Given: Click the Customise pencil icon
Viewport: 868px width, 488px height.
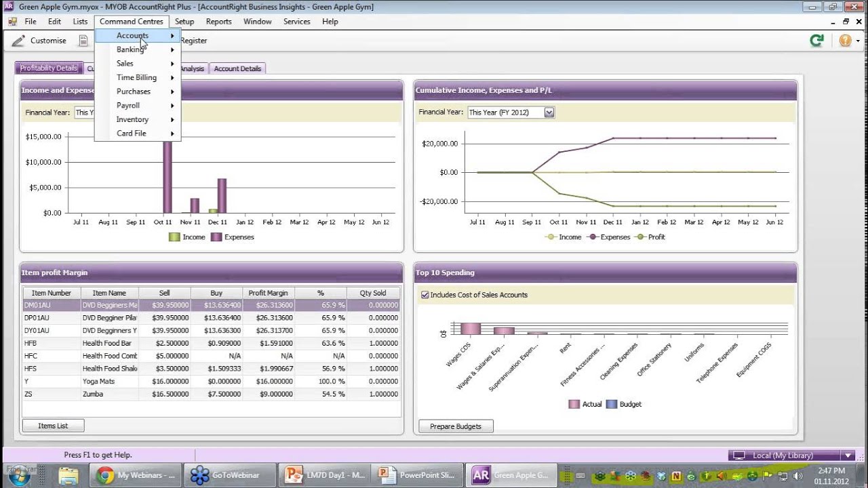Looking at the screenshot, I should click(19, 41).
